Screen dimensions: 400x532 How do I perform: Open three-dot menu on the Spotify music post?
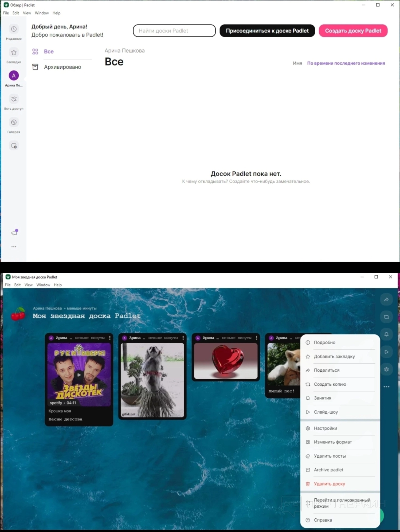(110, 338)
